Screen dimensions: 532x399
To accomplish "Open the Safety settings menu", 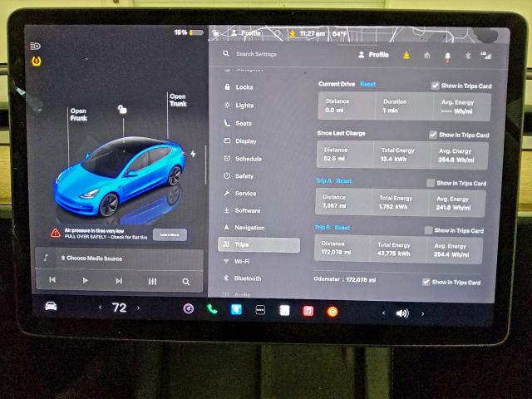I will tap(239, 175).
